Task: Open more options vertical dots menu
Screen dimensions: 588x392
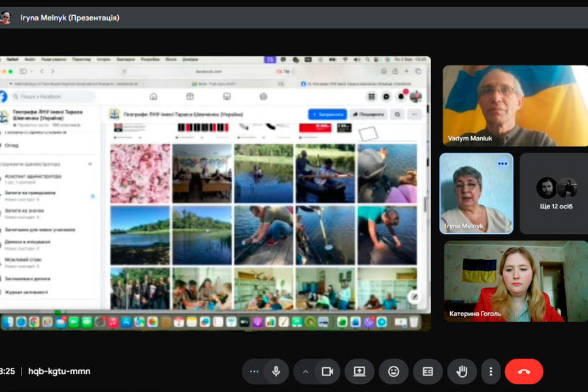Action: 491,371
